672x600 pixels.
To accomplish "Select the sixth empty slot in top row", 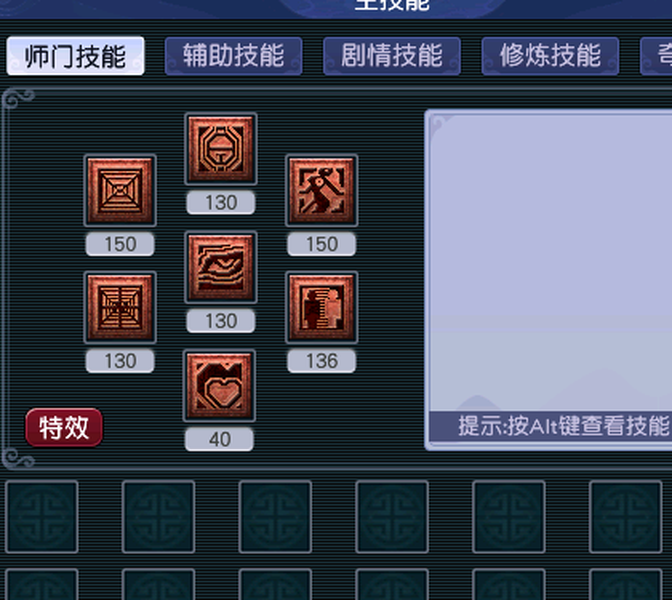I will pyautogui.click(x=626, y=517).
